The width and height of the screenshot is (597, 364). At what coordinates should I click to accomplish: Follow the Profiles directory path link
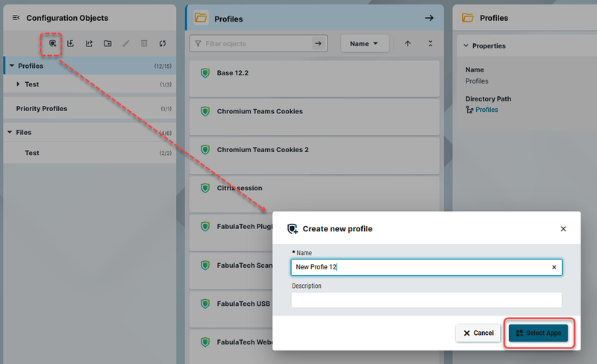487,110
